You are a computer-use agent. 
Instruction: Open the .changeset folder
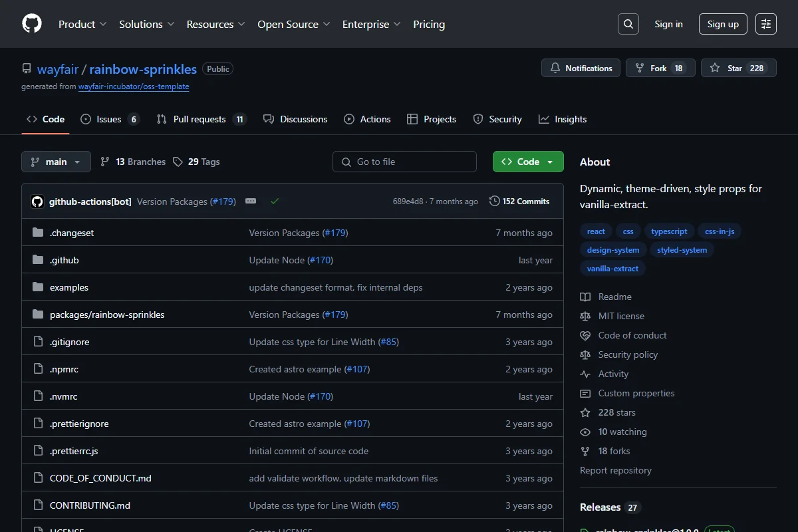[72, 233]
